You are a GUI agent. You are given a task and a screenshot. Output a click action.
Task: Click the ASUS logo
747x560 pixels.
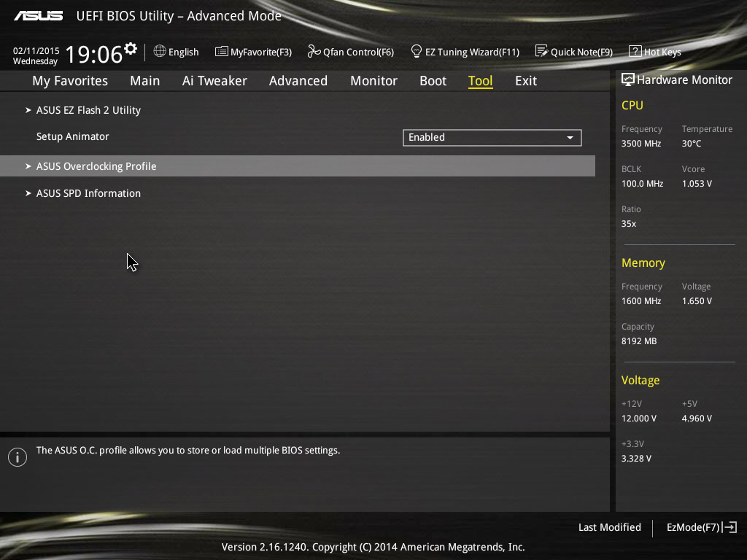click(x=38, y=16)
